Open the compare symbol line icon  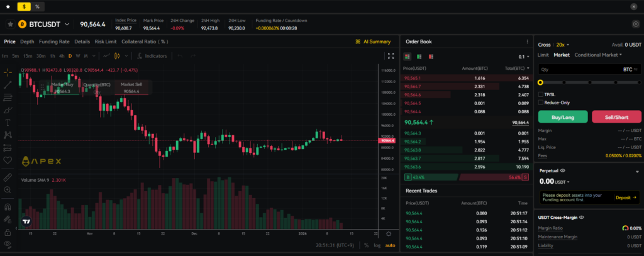point(106,56)
